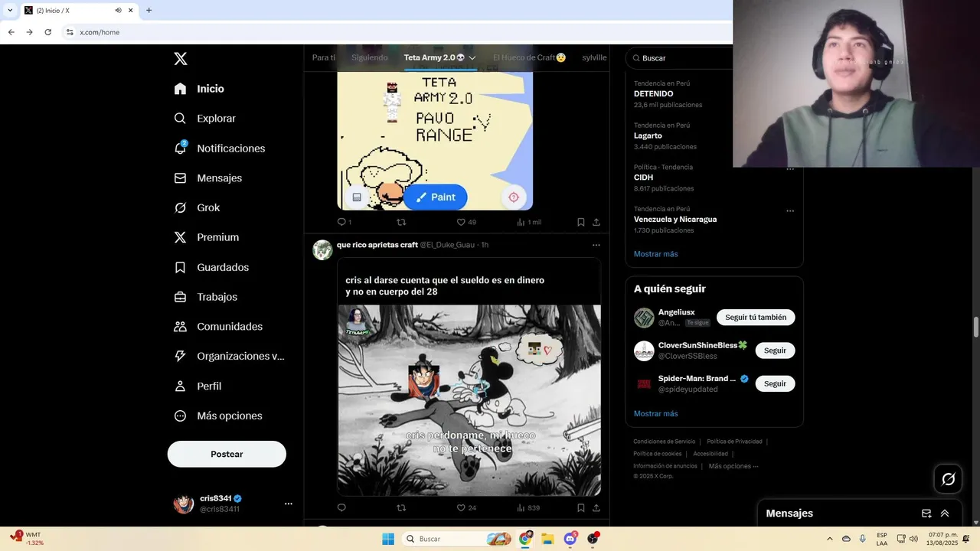Open Más opciones in the sidebar
Viewport: 980px width, 551px height.
coord(218,416)
